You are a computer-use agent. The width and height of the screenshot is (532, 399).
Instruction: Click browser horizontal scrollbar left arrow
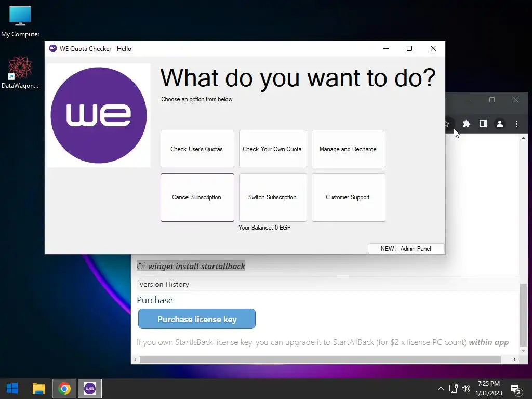tap(136, 360)
